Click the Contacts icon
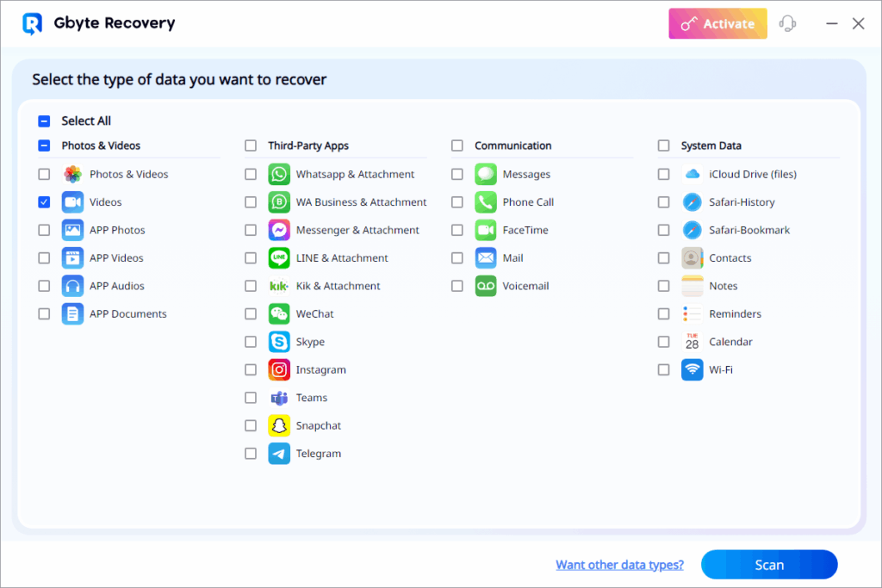 [x=692, y=258]
